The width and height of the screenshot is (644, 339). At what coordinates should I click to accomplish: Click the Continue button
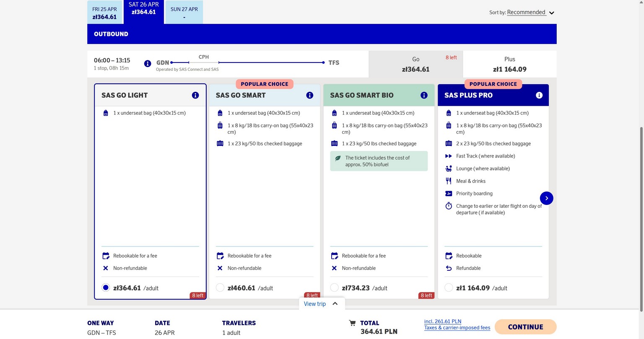tap(526, 327)
